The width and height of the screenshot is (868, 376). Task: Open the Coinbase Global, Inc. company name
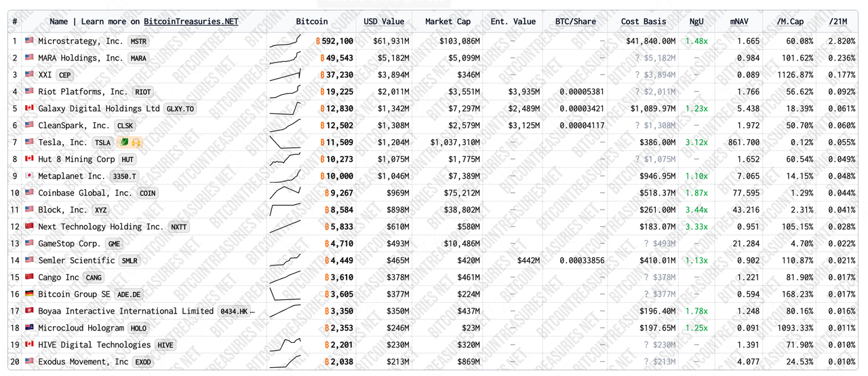85,193
